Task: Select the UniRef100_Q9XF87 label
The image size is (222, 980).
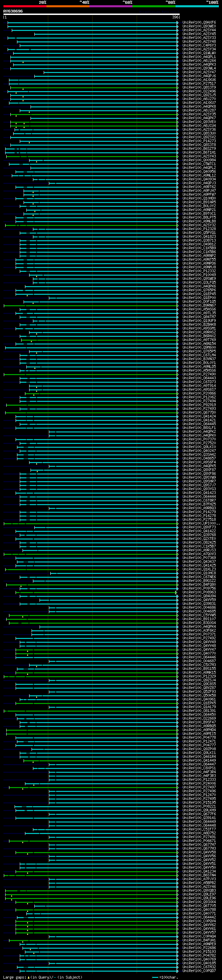Action: 199,470
